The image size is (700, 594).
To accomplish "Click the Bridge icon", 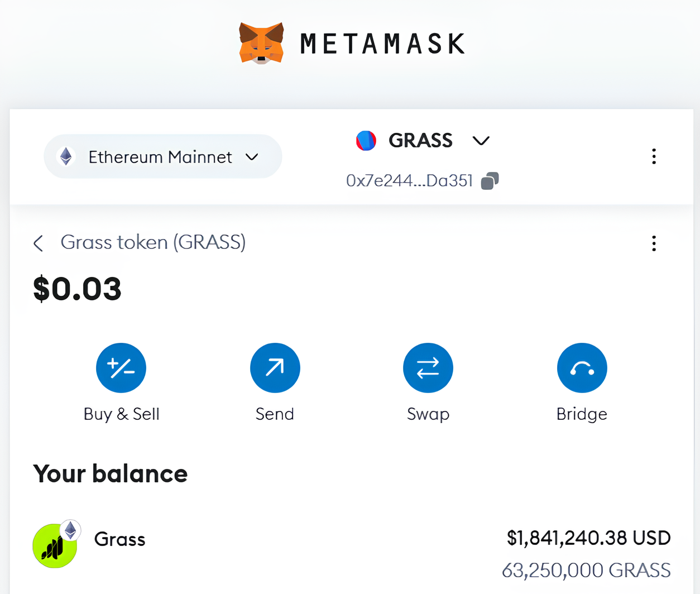I will pyautogui.click(x=582, y=368).
